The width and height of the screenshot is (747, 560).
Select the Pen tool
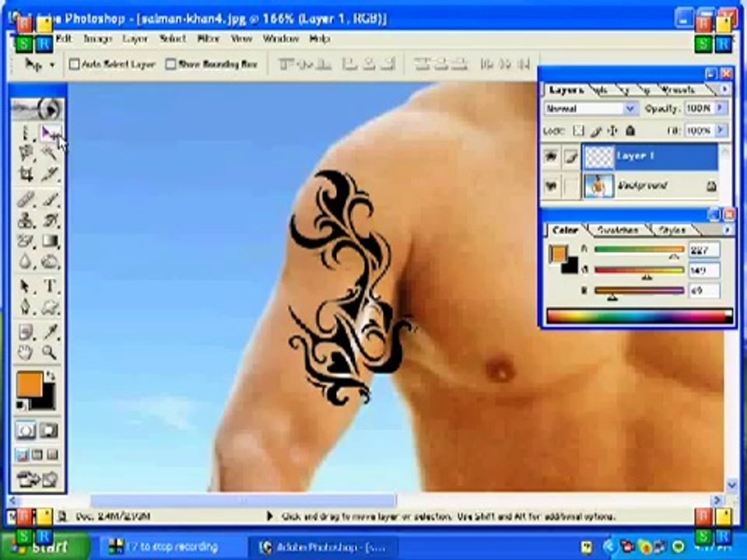point(26,307)
